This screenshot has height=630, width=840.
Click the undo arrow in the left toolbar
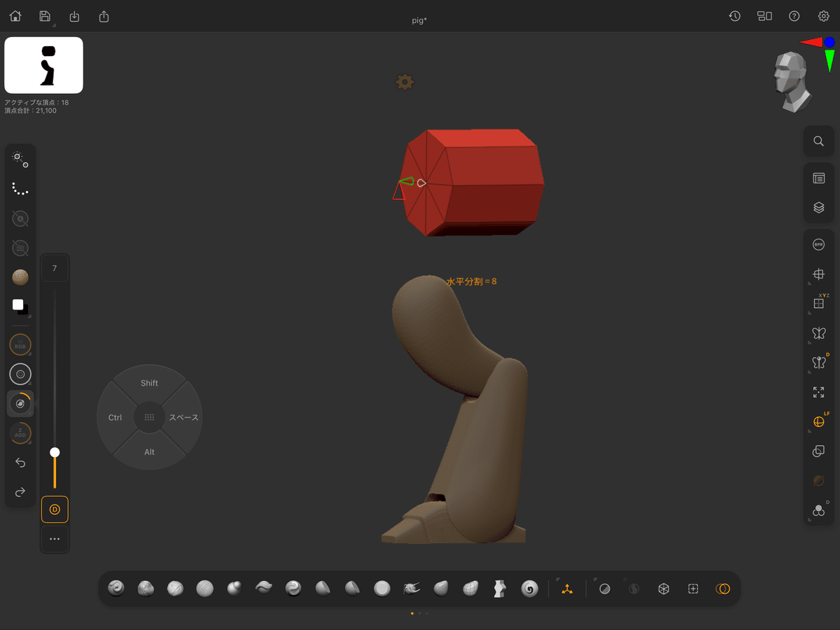(20, 462)
